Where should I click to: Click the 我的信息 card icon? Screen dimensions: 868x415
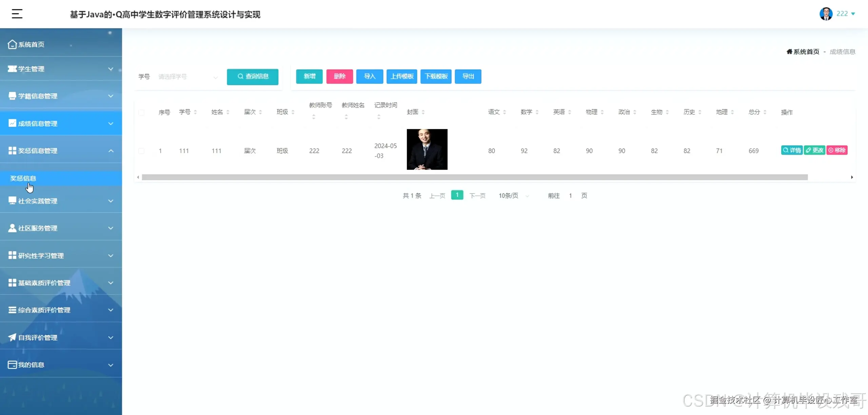pyautogui.click(x=12, y=365)
